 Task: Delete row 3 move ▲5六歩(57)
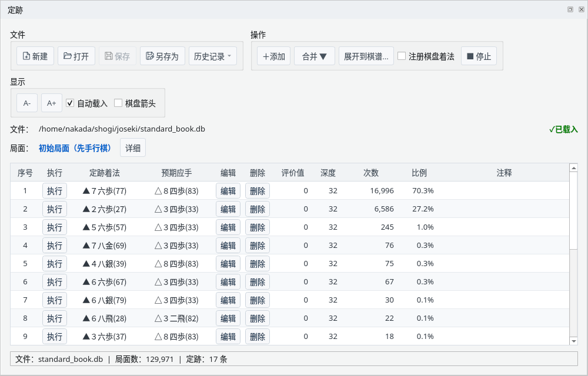click(x=258, y=227)
